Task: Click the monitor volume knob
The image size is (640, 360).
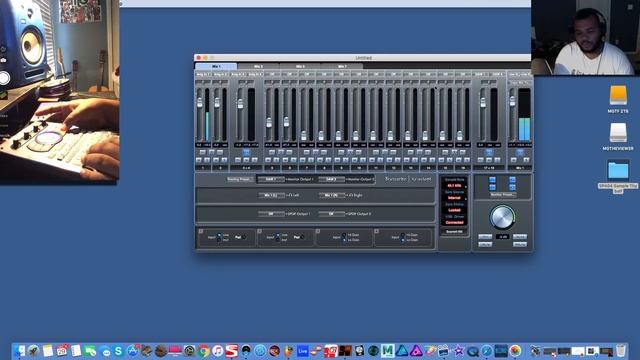Action: pos(502,217)
